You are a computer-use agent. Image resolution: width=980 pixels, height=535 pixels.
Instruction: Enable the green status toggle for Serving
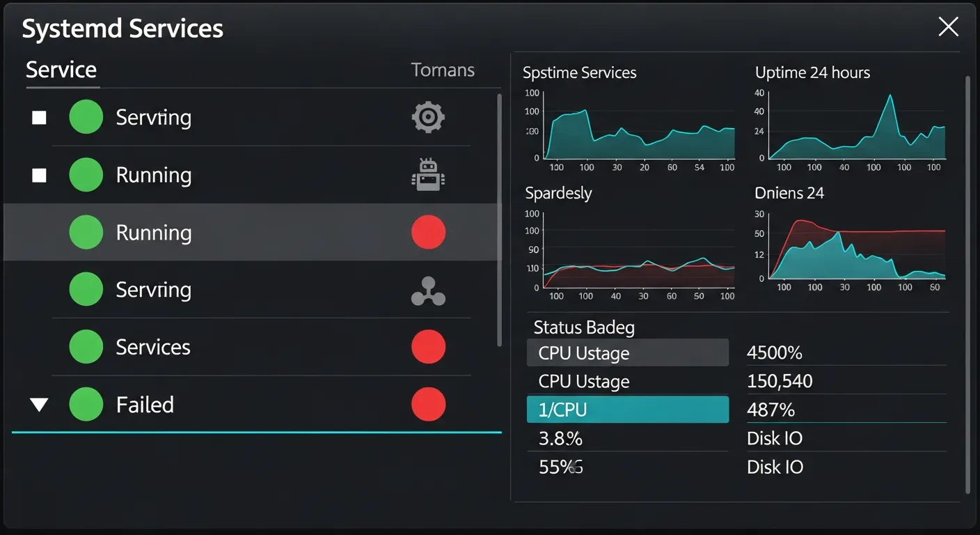[x=86, y=117]
